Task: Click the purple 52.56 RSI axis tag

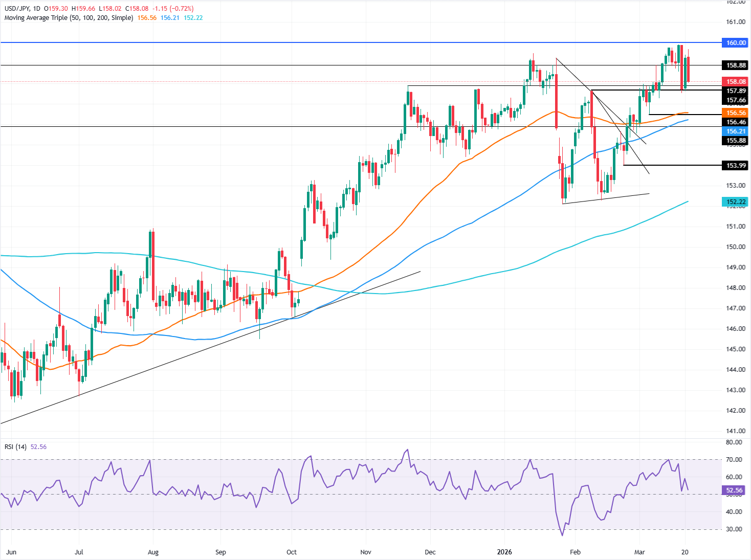Action: click(735, 490)
